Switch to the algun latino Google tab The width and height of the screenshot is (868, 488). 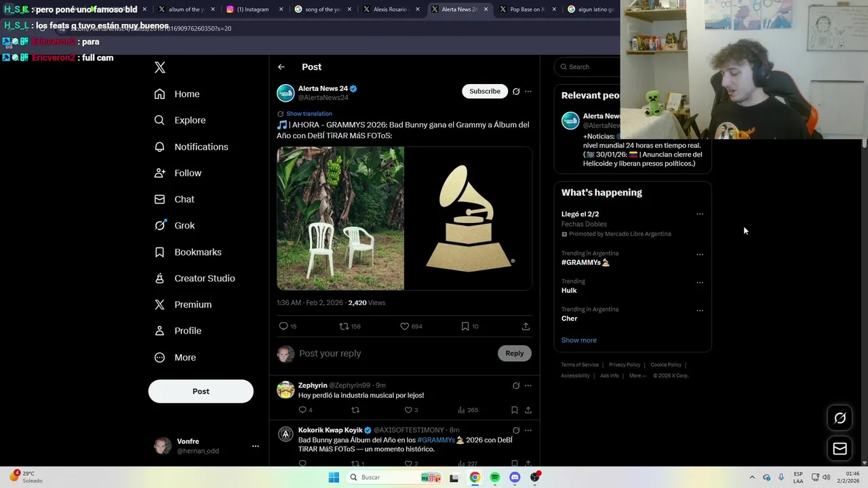(x=591, y=9)
